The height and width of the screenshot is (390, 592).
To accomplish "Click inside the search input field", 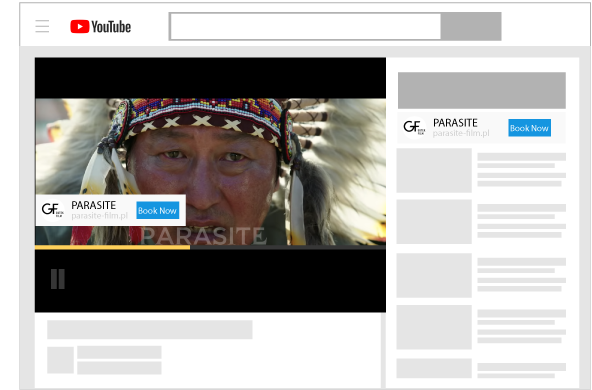I will (305, 26).
